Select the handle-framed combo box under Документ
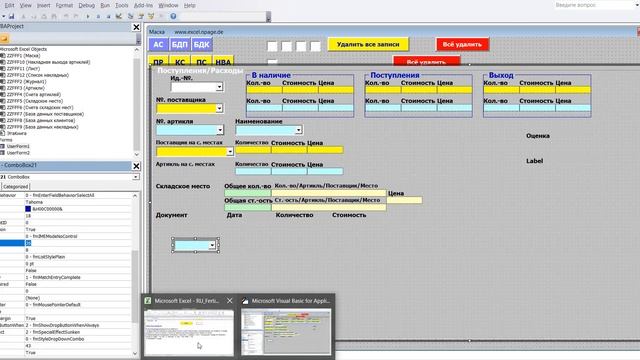This screenshot has height=360, width=640. 195,245
